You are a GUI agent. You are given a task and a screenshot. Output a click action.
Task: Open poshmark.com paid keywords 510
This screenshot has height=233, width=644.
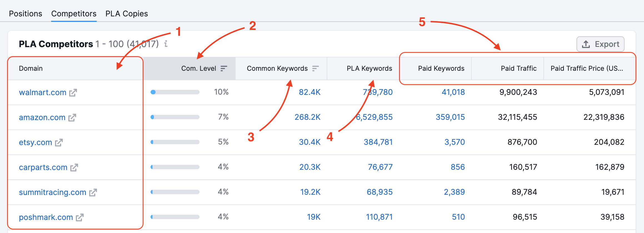[458, 217]
